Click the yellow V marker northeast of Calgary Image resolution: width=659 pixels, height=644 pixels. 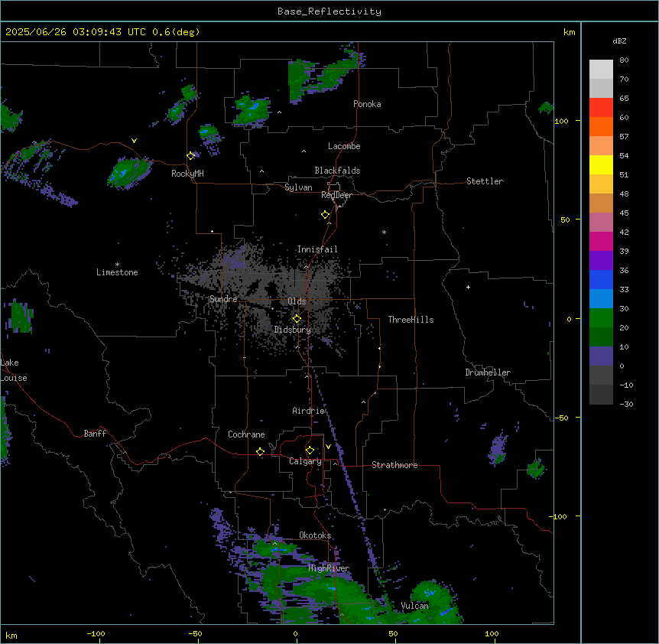tap(328, 447)
